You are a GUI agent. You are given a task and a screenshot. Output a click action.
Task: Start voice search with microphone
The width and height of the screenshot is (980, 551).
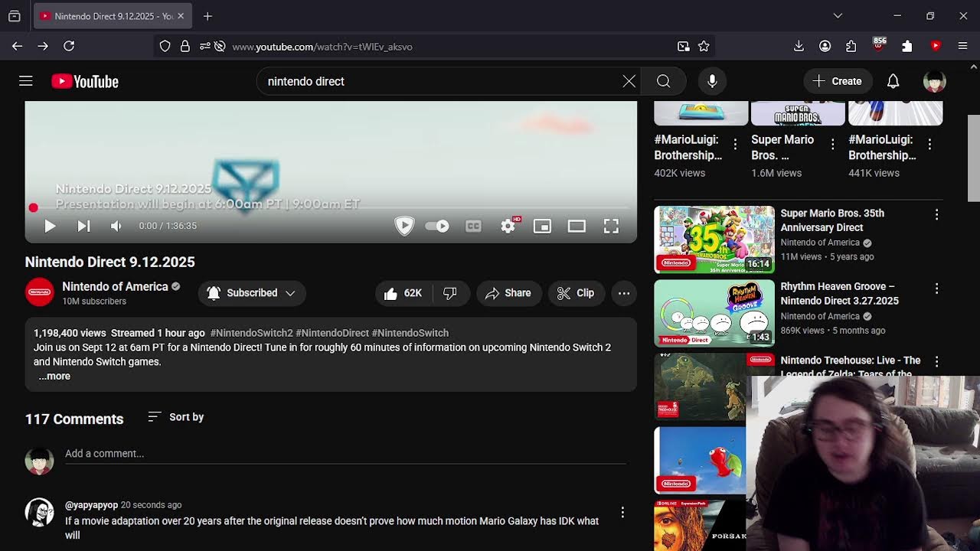[712, 81]
